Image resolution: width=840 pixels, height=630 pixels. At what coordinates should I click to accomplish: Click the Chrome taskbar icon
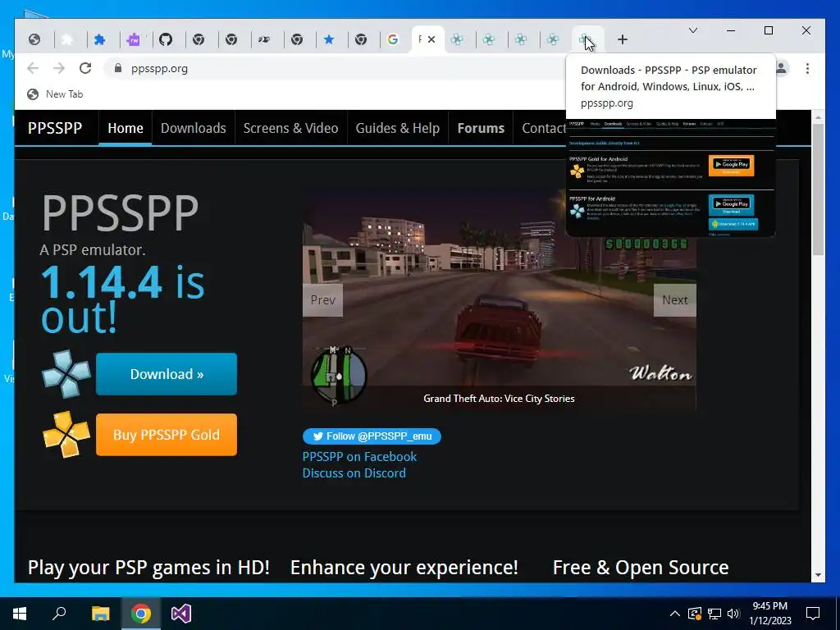click(141, 614)
